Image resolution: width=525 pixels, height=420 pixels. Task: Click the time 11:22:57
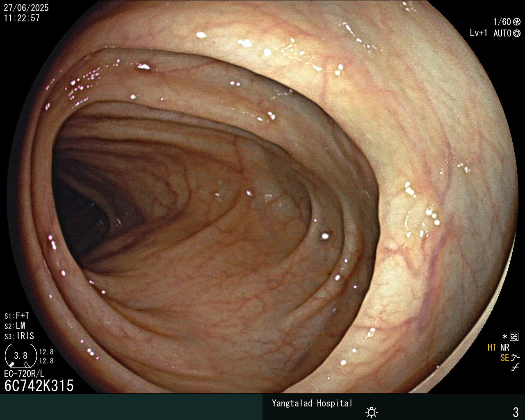(x=22, y=18)
